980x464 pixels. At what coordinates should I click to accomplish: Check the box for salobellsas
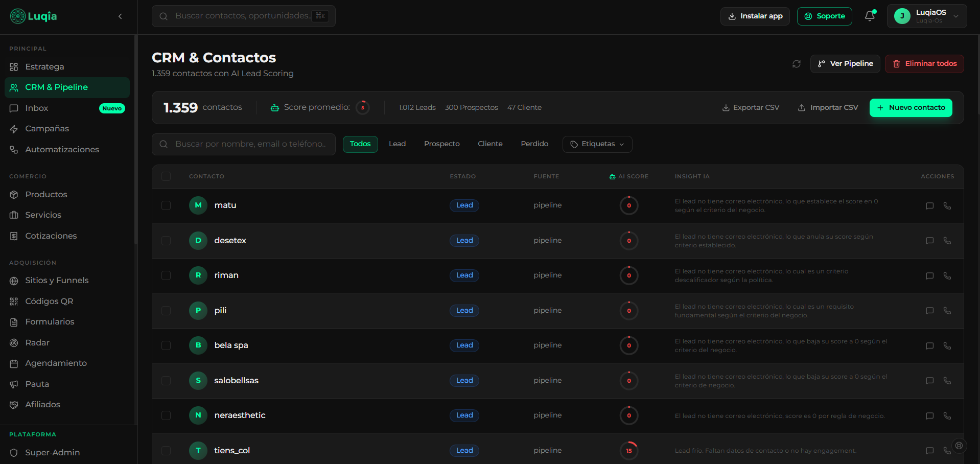[166, 380]
